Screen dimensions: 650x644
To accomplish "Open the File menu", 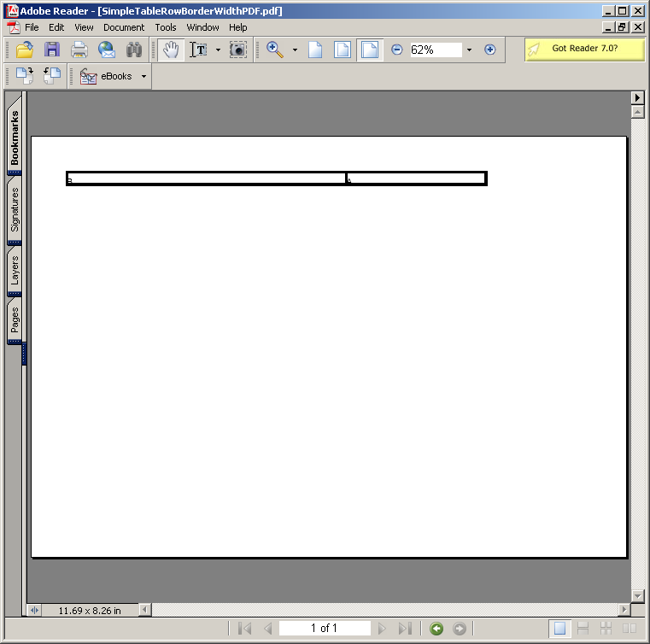I will (32, 27).
